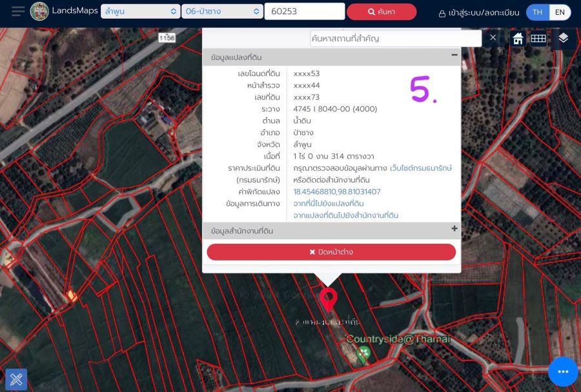Open the measuring tools icon
This screenshot has width=581, height=392.
(x=16, y=380)
